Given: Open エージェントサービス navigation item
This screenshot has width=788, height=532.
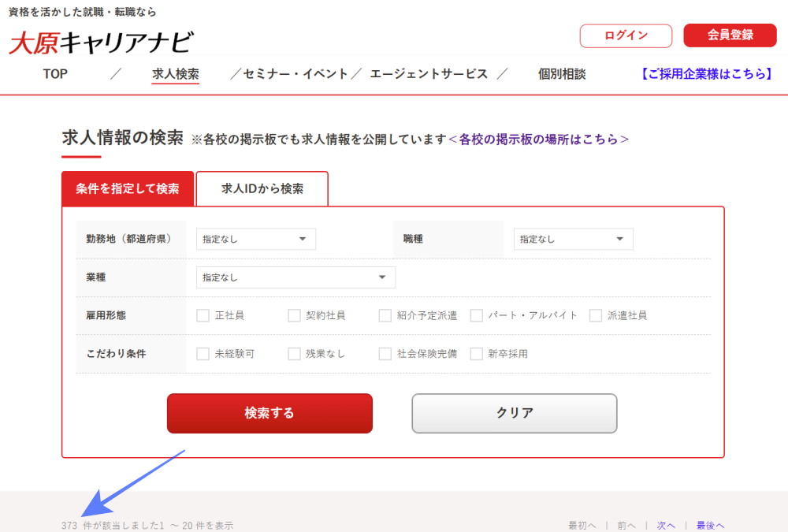Looking at the screenshot, I should (x=429, y=74).
